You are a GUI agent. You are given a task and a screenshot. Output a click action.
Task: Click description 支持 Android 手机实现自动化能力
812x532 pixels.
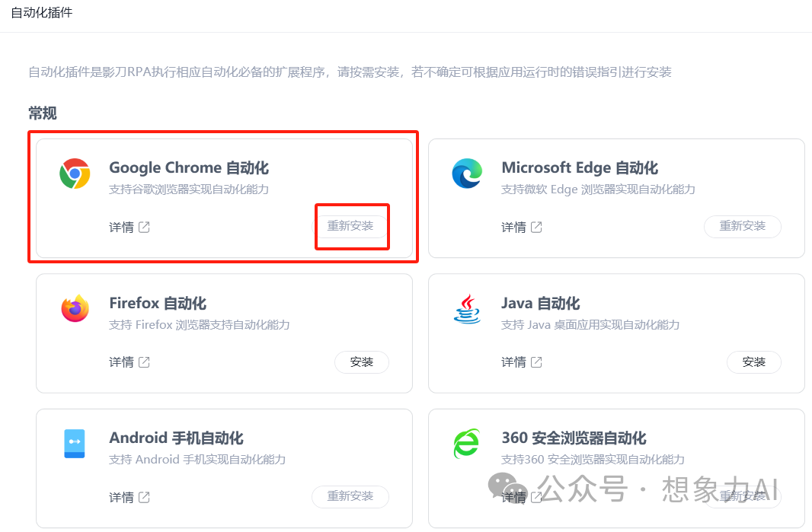(x=197, y=460)
